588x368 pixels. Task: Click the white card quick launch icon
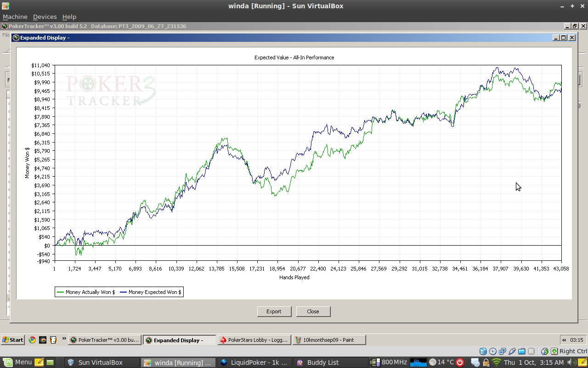(x=53, y=340)
